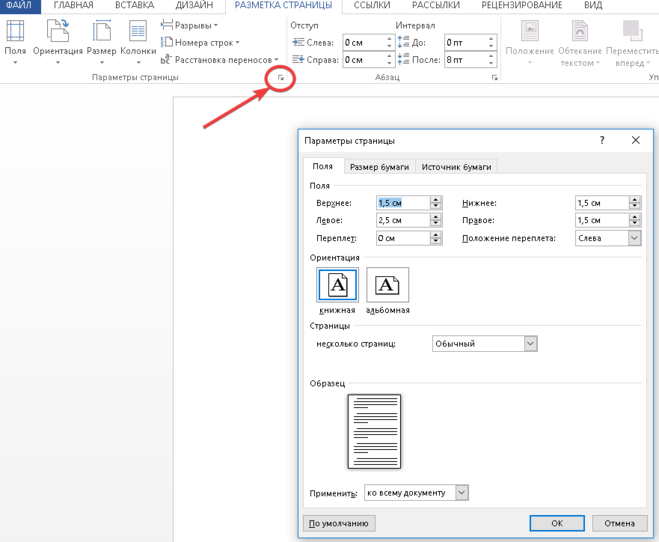Open the ФАЙЛ tab
Image resolution: width=659 pixels, height=542 pixels.
[19, 5]
